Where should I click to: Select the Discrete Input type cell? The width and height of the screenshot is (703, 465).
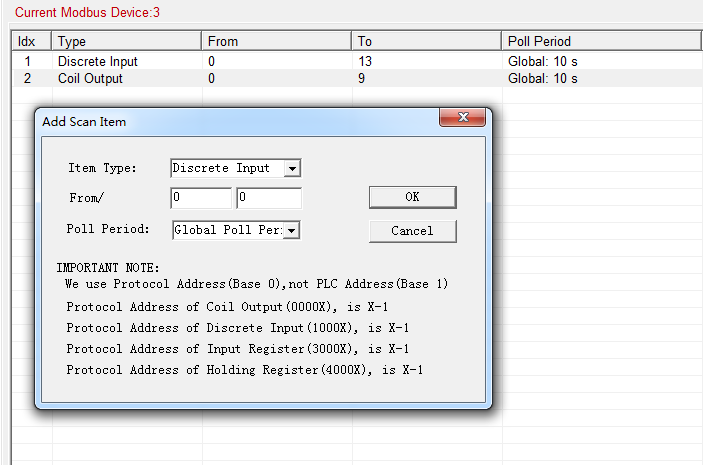click(98, 61)
